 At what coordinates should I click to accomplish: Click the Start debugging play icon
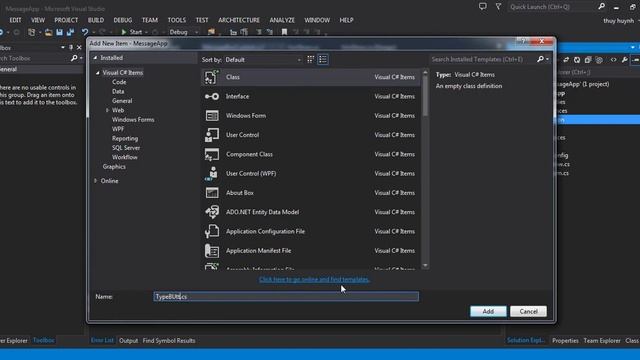point(124,32)
